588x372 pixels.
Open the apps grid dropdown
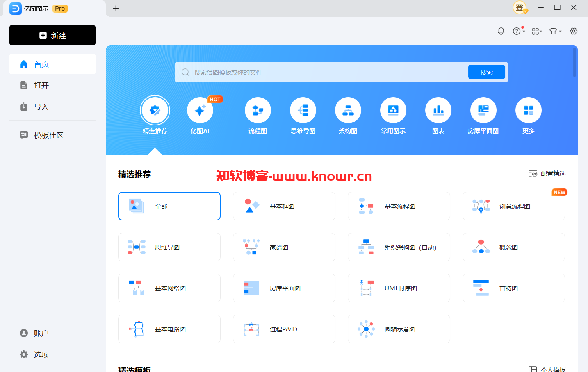coord(537,31)
